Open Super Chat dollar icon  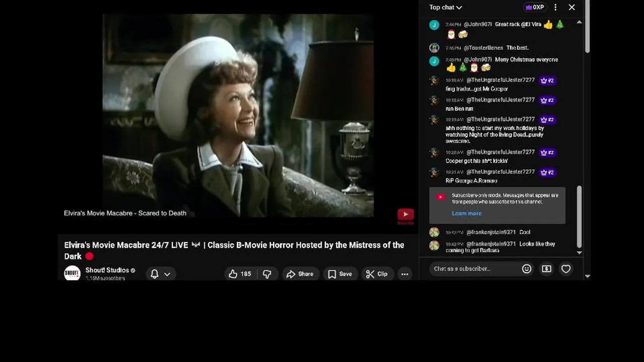coord(546,268)
